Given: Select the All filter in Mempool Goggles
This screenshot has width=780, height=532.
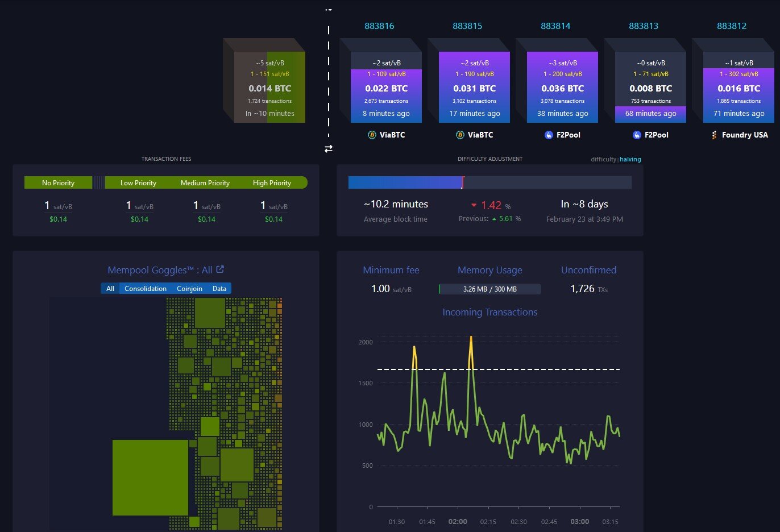Looking at the screenshot, I should point(110,289).
